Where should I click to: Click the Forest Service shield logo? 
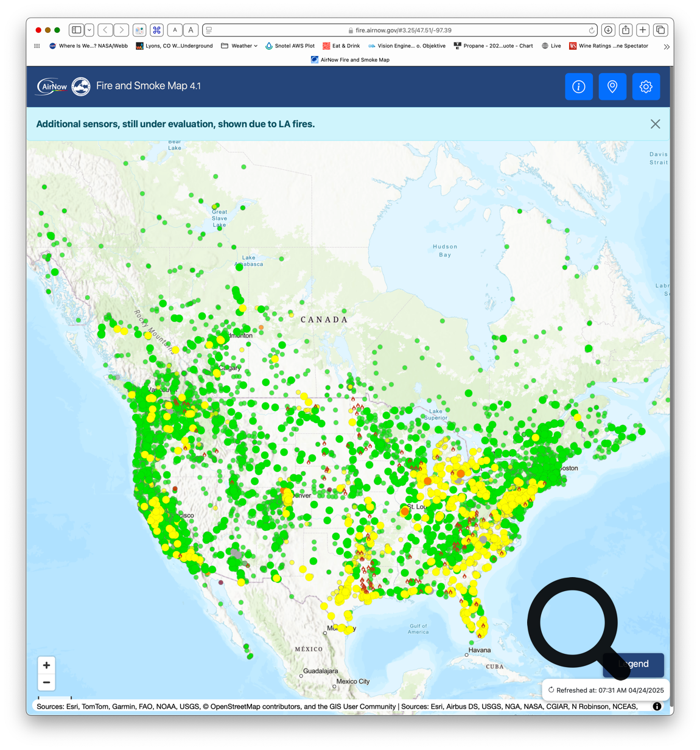81,86
